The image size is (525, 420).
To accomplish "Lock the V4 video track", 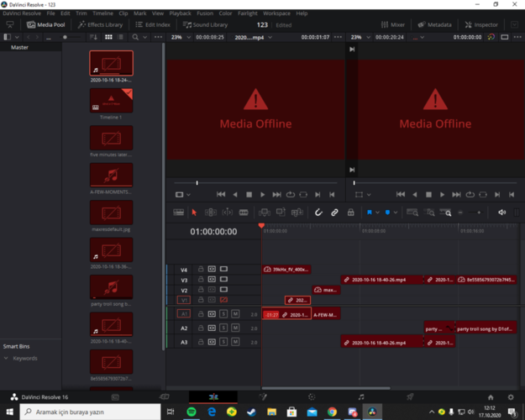I will [x=201, y=269].
